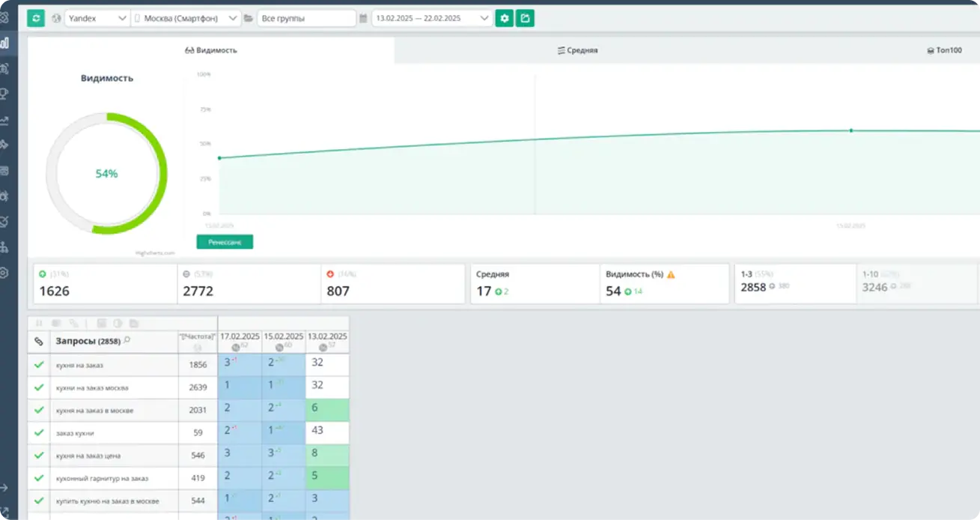Click the folder icon beside Все группы
980x520 pixels.
[x=248, y=18]
